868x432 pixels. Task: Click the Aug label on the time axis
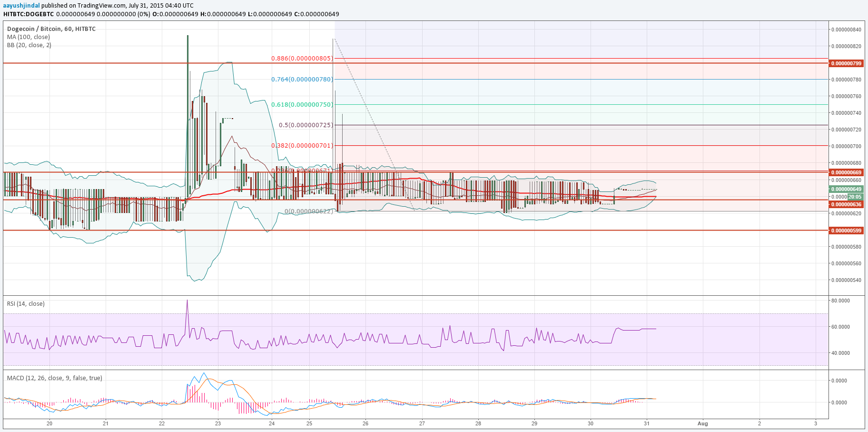[x=702, y=423]
